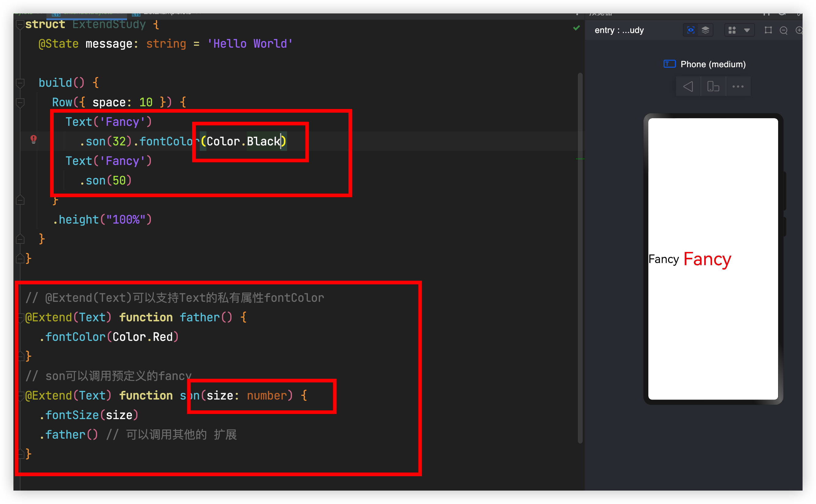Click the space: 10 argument in Row
The image size is (816, 504).
coord(122,102)
